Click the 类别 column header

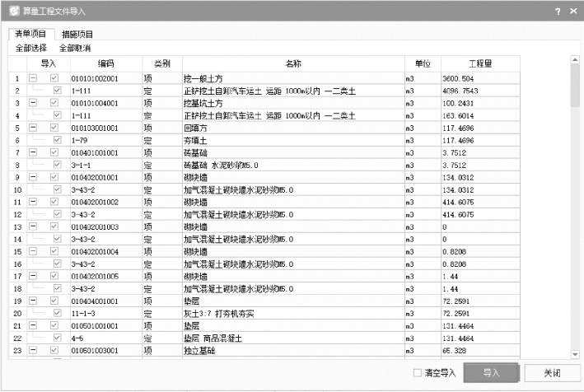click(162, 63)
